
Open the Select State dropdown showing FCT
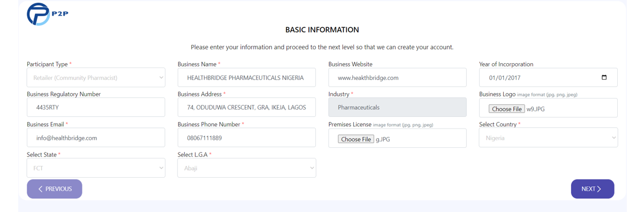(x=96, y=168)
